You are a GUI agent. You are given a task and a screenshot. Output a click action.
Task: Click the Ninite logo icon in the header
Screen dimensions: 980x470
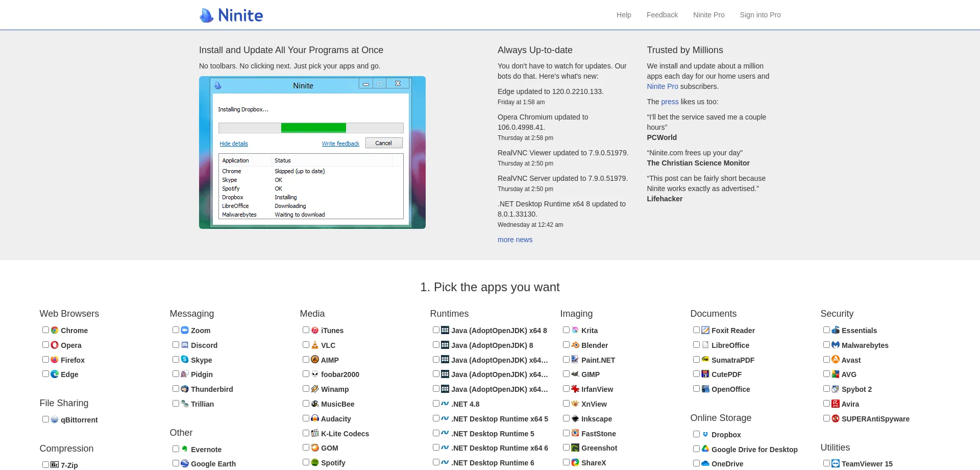tap(206, 15)
